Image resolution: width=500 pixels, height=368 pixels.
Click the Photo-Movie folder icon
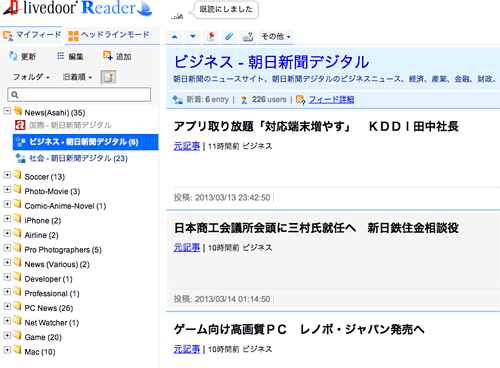coord(17,189)
